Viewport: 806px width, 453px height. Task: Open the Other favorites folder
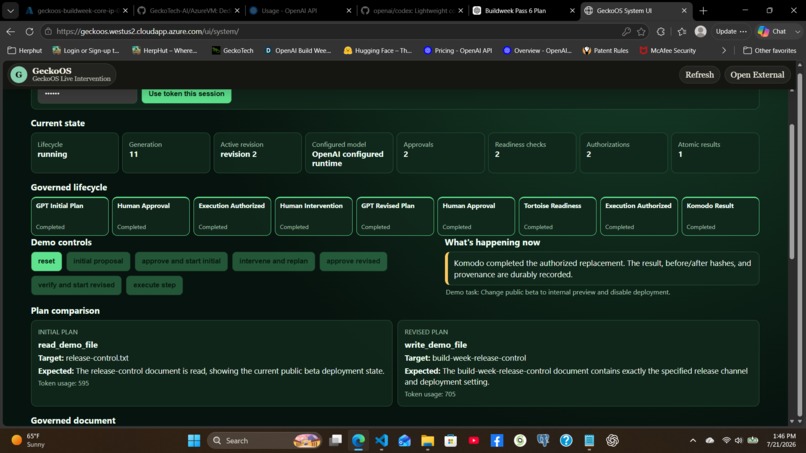pos(770,50)
